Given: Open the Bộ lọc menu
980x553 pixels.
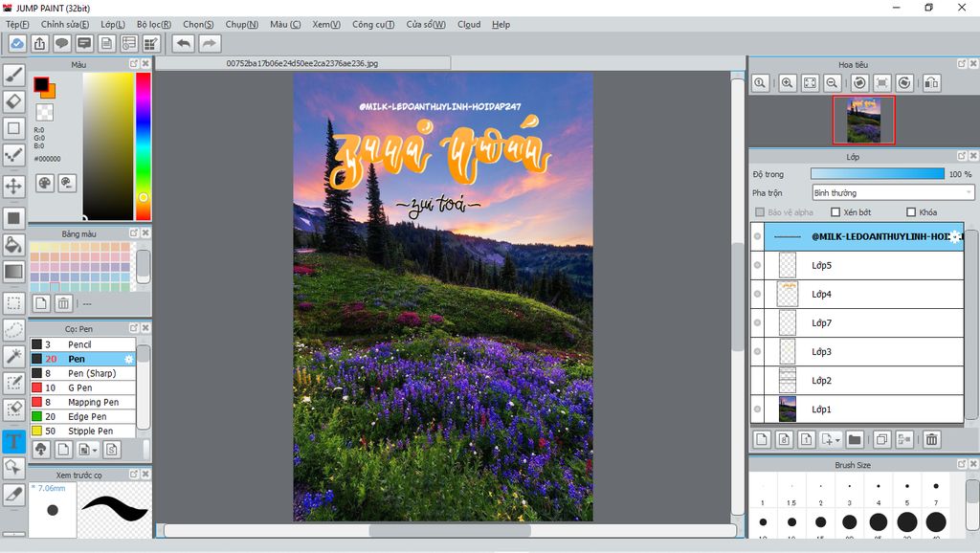Looking at the screenshot, I should click(154, 24).
